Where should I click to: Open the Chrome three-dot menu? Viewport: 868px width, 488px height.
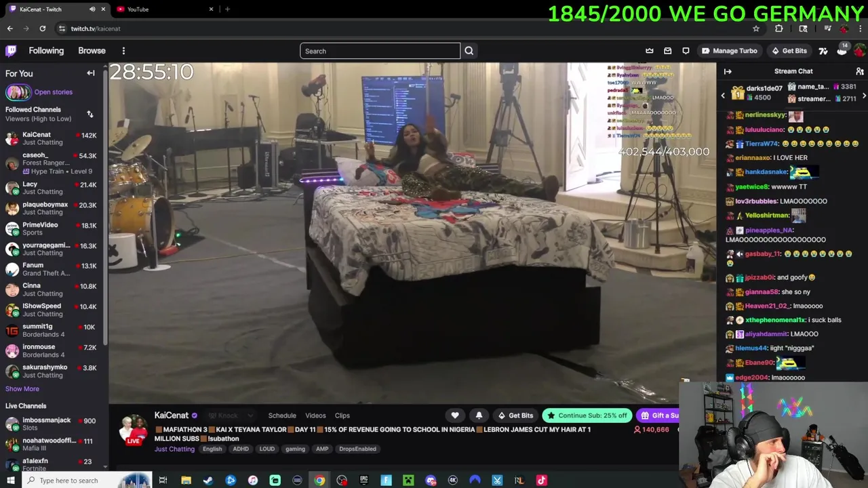pos(860,28)
